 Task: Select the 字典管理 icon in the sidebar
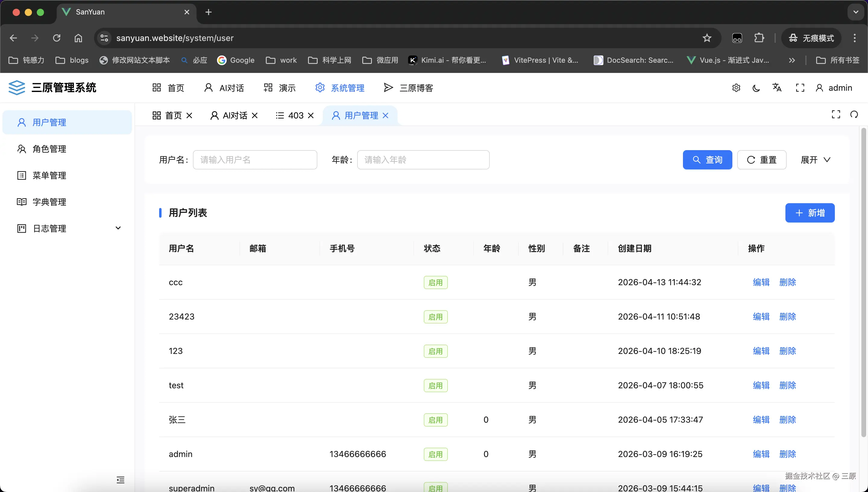pos(22,202)
